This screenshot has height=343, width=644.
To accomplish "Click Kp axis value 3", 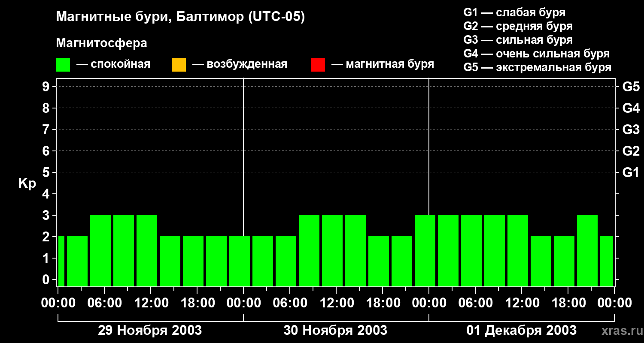I will pyautogui.click(x=46, y=215).
